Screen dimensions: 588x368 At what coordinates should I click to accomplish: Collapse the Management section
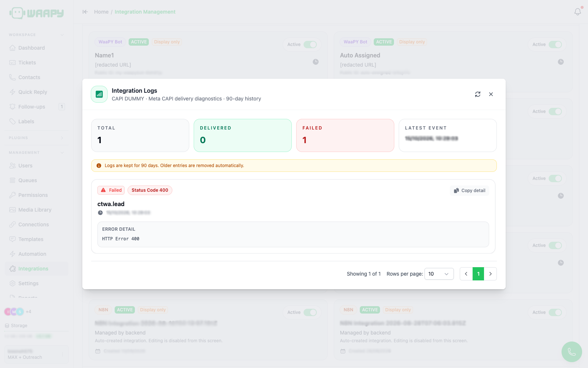click(62, 153)
